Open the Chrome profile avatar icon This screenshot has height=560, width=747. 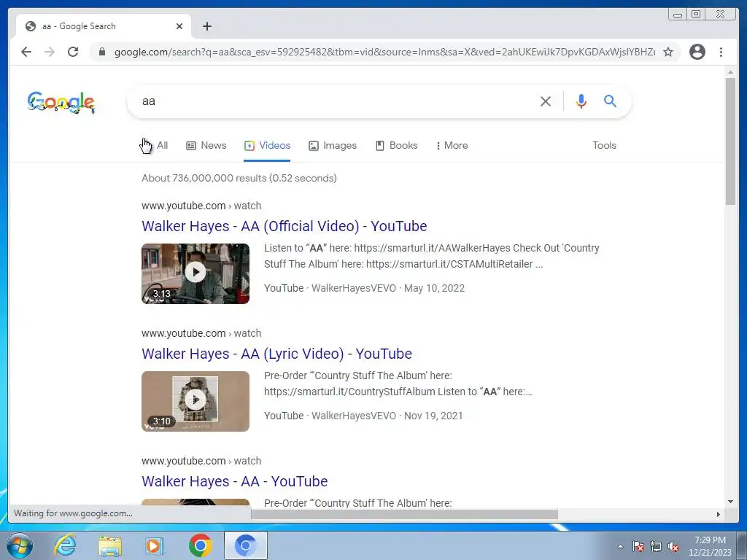[697, 52]
